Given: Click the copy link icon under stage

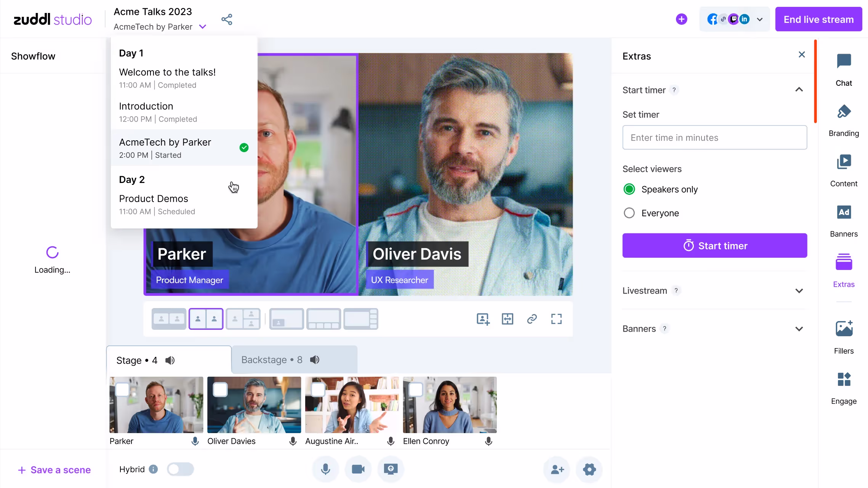Looking at the screenshot, I should pyautogui.click(x=532, y=319).
